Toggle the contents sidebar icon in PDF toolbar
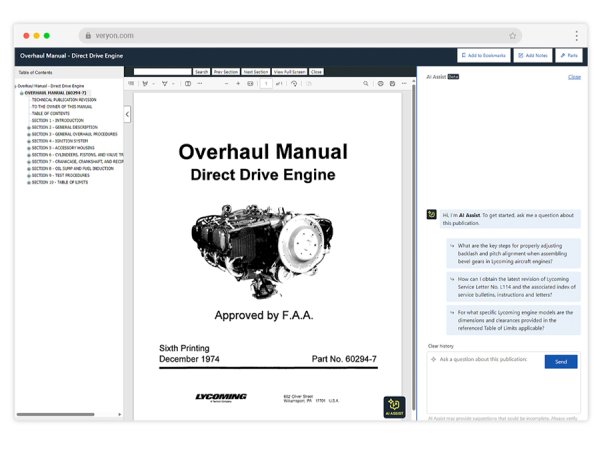The image size is (600, 450). tap(131, 84)
